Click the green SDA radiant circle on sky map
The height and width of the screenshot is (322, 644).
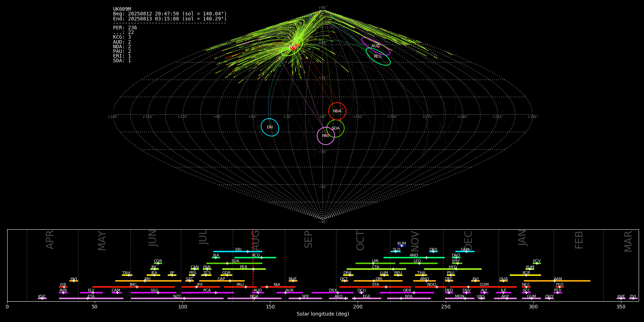click(x=335, y=128)
